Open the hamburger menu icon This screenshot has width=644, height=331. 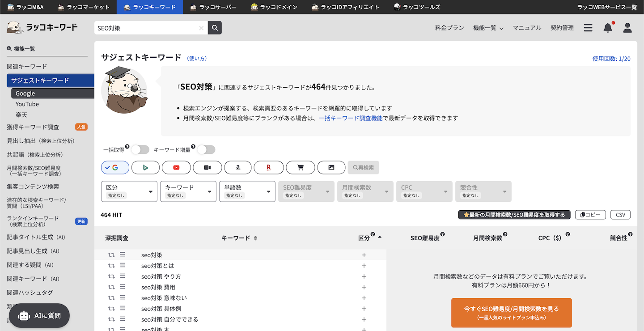pyautogui.click(x=588, y=28)
